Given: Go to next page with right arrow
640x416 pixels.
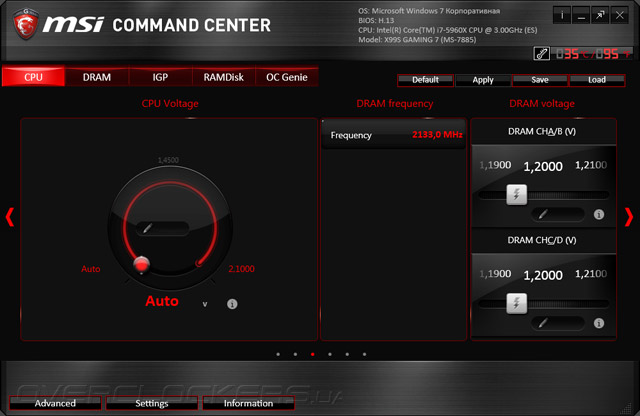Looking at the screenshot, I should pos(629,217).
